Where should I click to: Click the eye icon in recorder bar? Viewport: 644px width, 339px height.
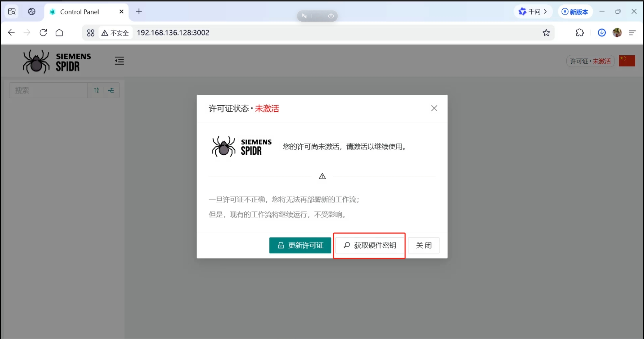(331, 16)
